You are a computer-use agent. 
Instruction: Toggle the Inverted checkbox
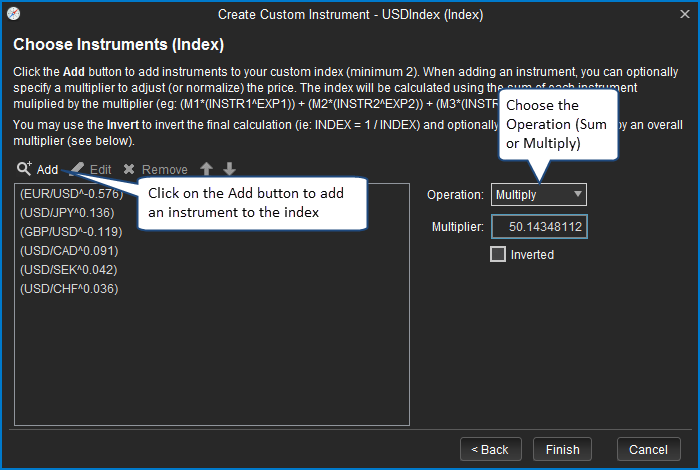click(x=498, y=254)
